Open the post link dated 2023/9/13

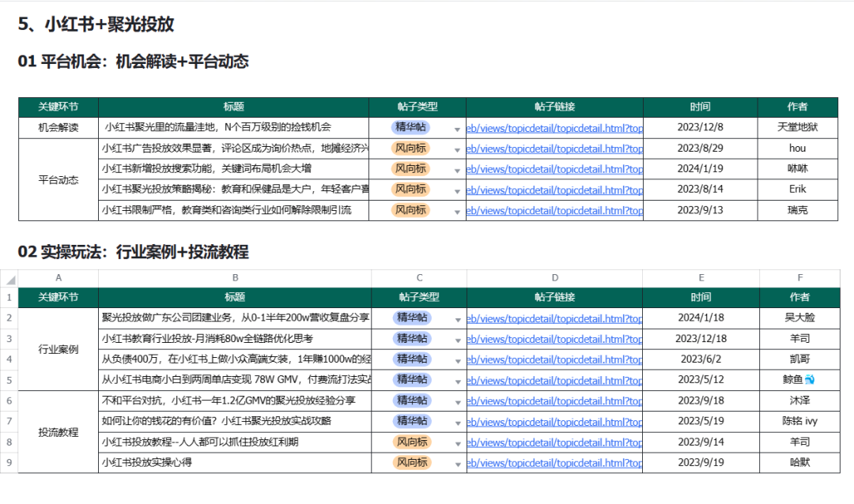554,211
